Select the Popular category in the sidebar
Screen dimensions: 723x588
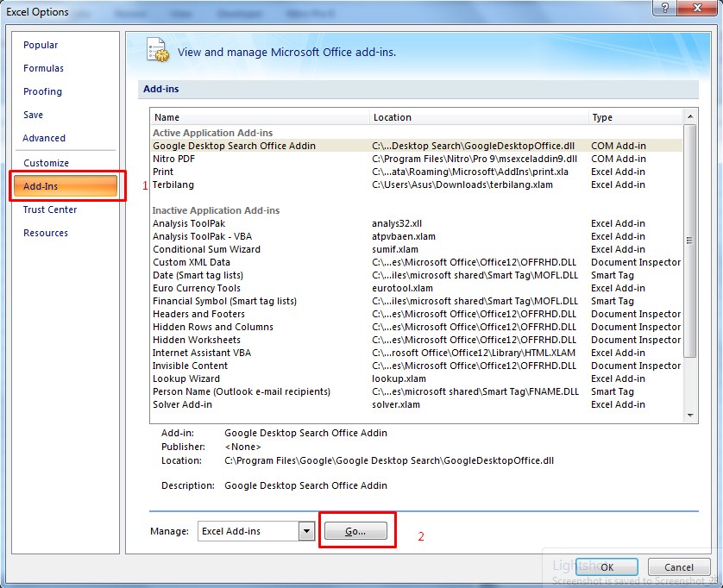pyautogui.click(x=39, y=45)
